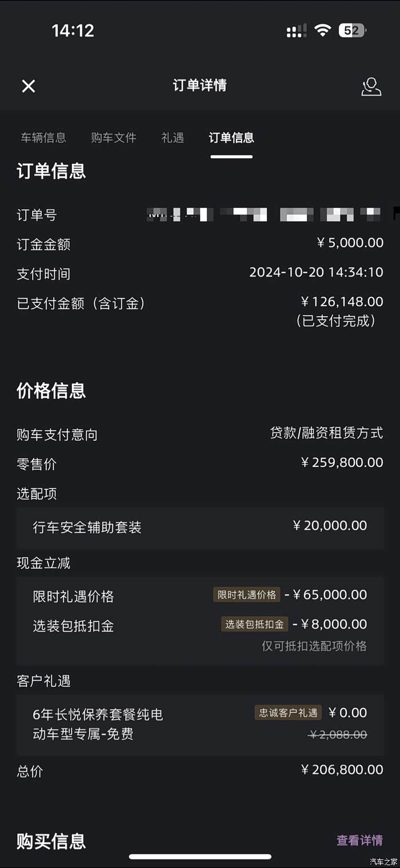This screenshot has height=868, width=400.
Task: Open the 购车文件 tab
Action: click(x=114, y=138)
